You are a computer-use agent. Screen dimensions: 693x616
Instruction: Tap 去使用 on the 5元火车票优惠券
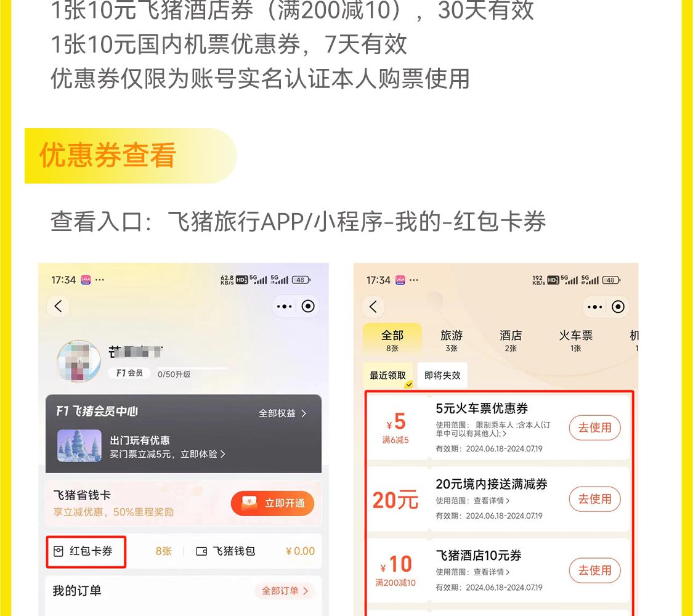[x=594, y=428]
